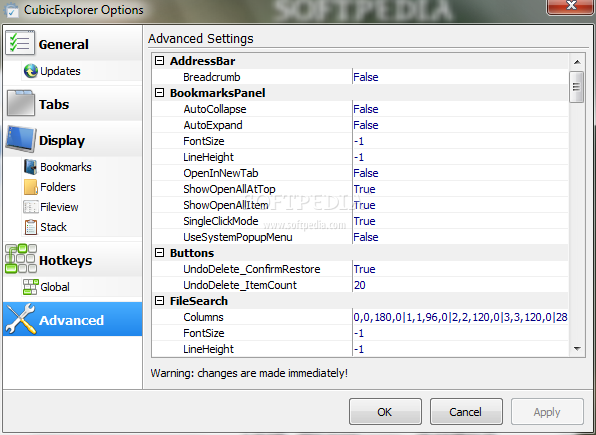Close the CubicExplorer Options window
Screen dimensions: 596x435
571,6
